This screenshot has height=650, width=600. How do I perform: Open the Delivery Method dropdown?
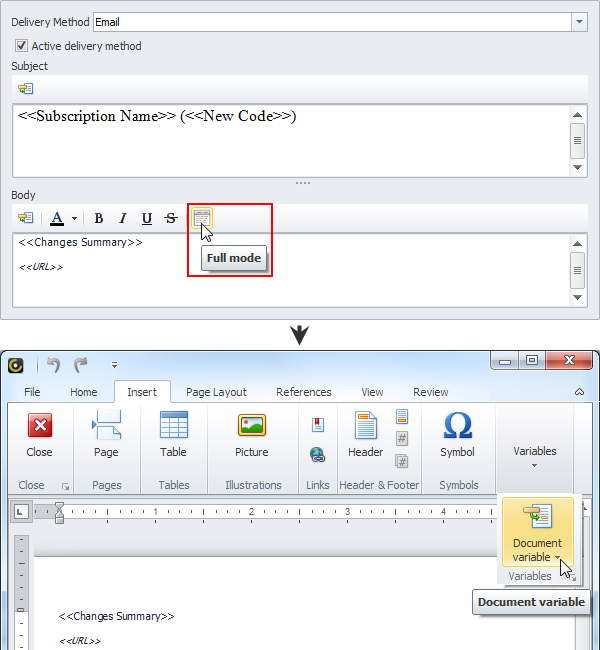579,21
